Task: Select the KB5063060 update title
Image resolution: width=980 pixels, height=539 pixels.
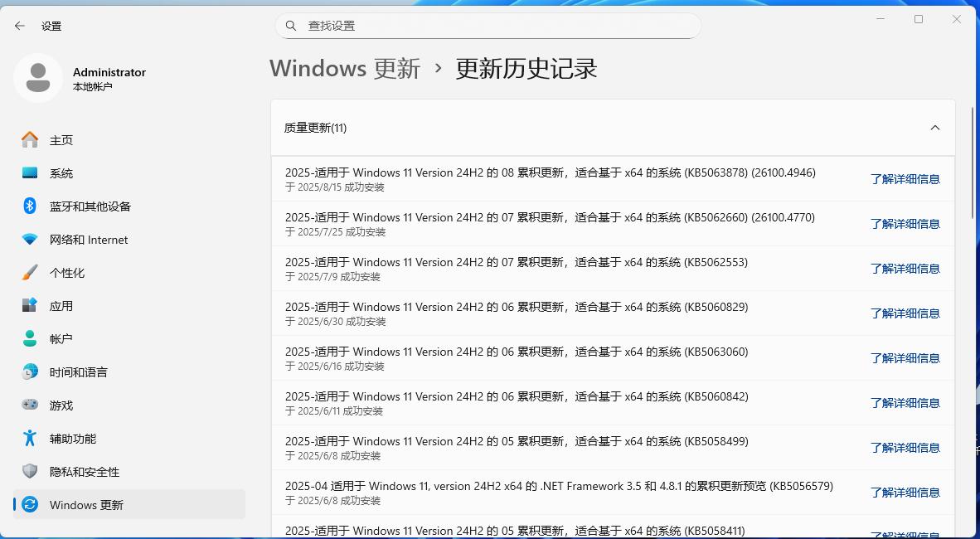Action: pos(517,352)
